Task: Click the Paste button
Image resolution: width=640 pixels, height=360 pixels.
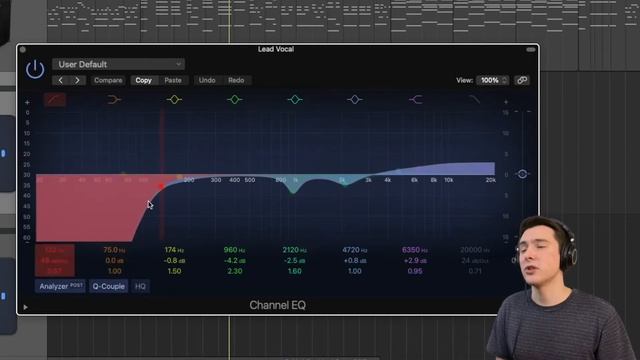Action: (x=173, y=80)
